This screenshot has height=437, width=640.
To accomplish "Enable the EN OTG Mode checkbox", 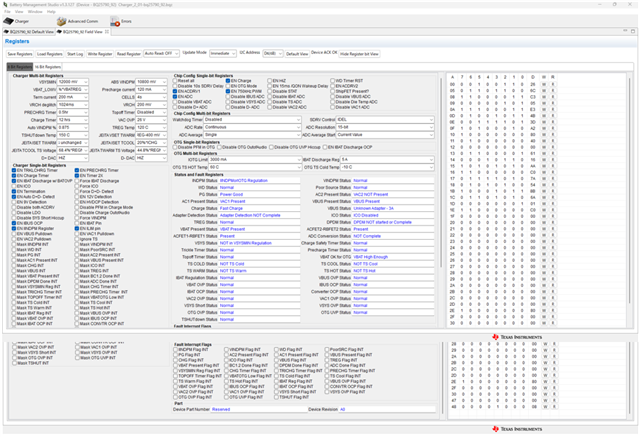I will (x=228, y=86).
